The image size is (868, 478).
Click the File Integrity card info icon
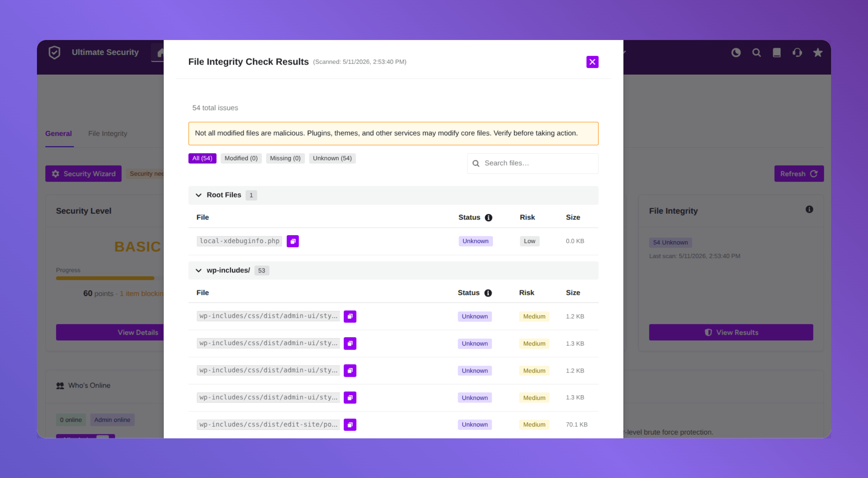pos(810,209)
